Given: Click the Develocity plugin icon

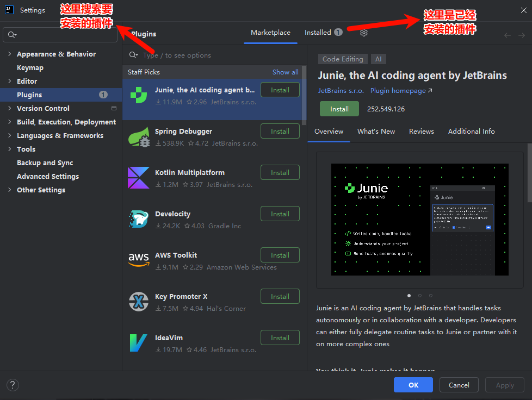Looking at the screenshot, I should 139,219.
